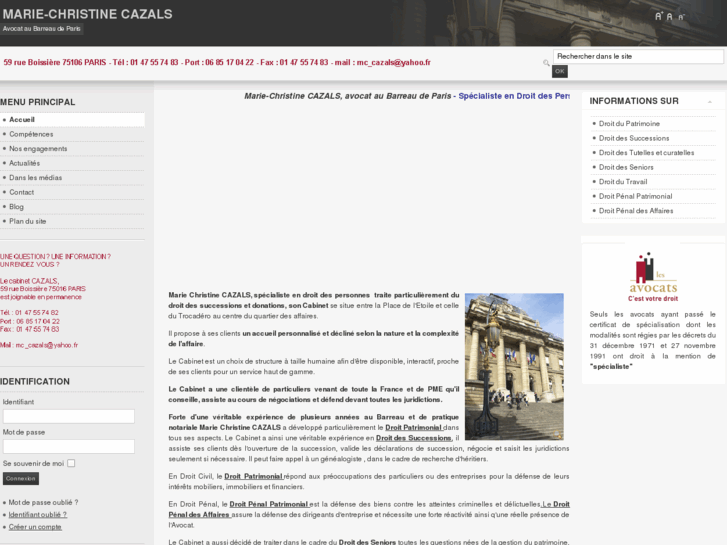This screenshot has height=545, width=727.
Task: Open Droit Pénal des Affaires sidebar link
Action: [x=636, y=211]
